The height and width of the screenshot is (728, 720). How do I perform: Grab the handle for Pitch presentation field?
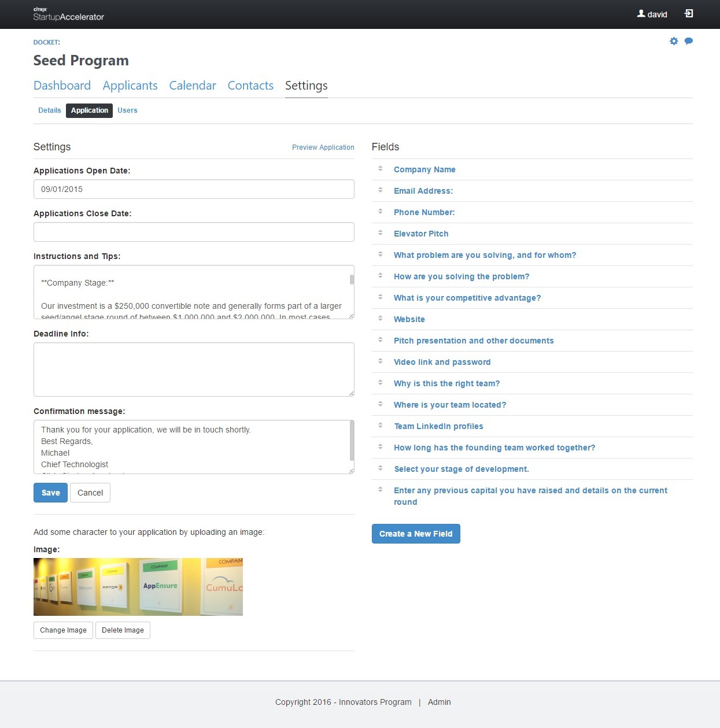[x=381, y=339]
